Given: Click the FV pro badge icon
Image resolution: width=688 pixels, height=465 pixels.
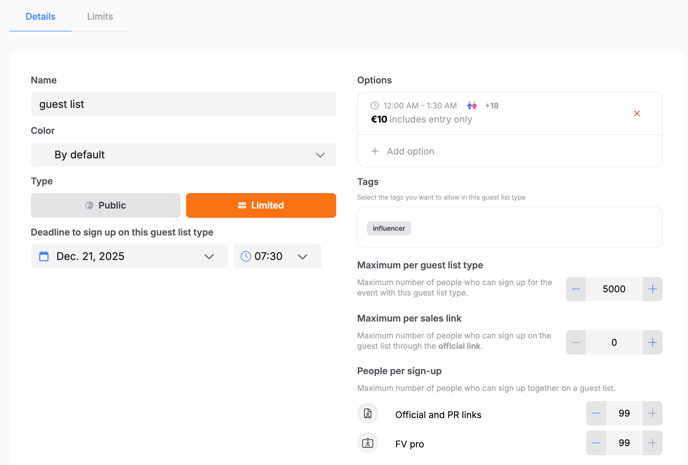Looking at the screenshot, I should coord(368,443).
